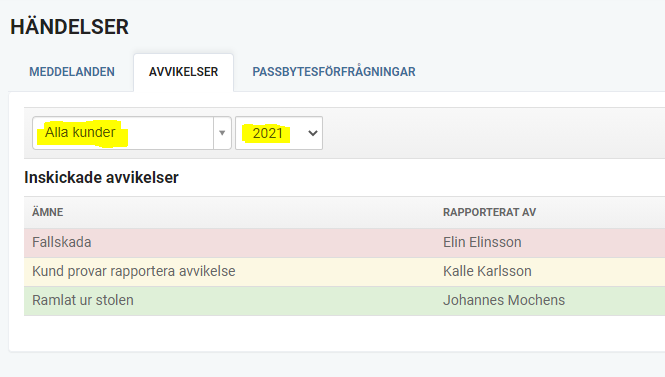
Task: Sort by Ämne column header
Action: tap(48, 212)
